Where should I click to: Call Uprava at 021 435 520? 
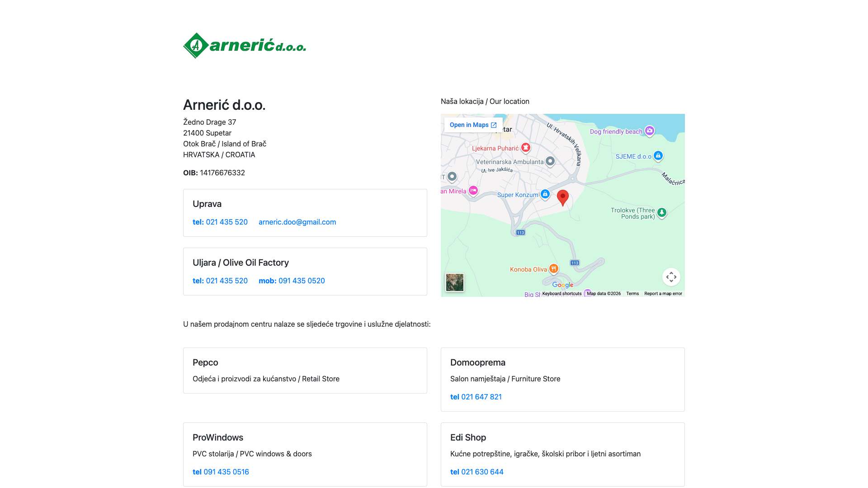[220, 222]
